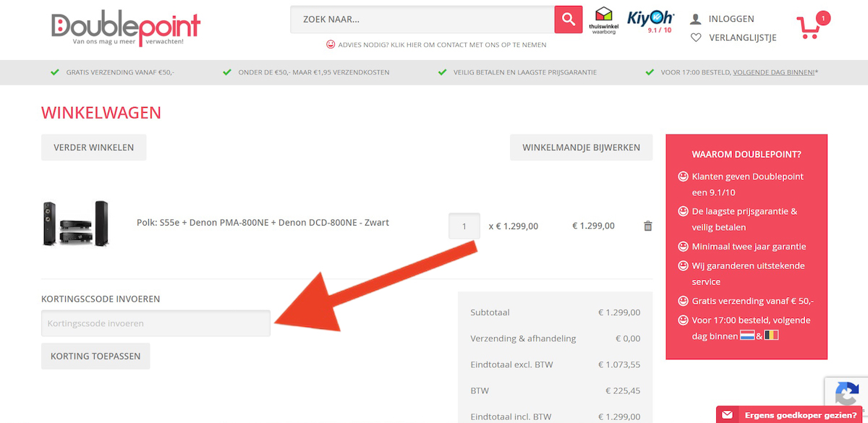Open the Verlanglijstje link
Screen dimensions: 868x423
pos(743,38)
